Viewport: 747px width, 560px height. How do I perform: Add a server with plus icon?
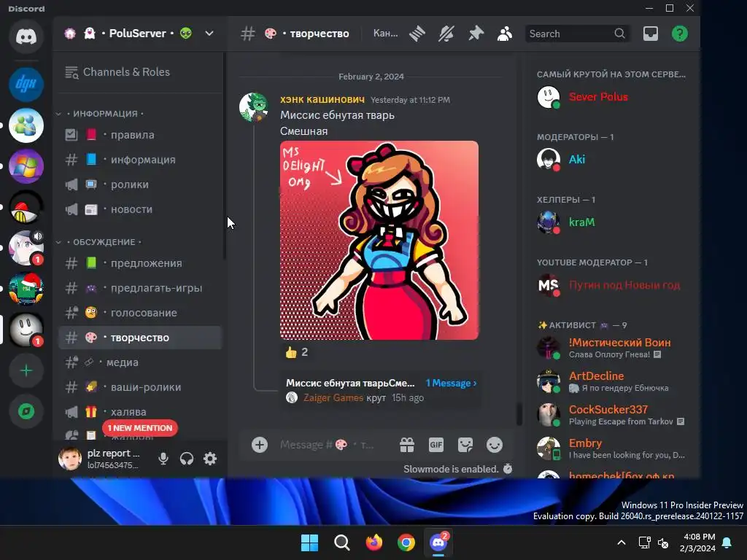26,370
